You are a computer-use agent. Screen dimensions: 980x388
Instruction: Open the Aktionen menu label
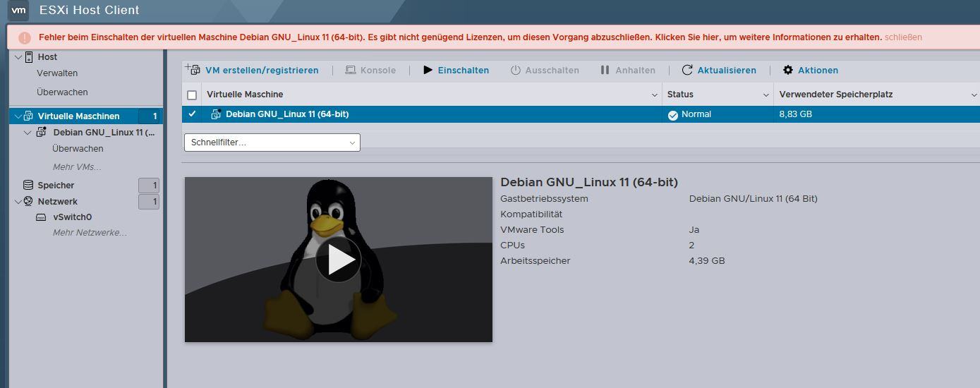(x=818, y=71)
